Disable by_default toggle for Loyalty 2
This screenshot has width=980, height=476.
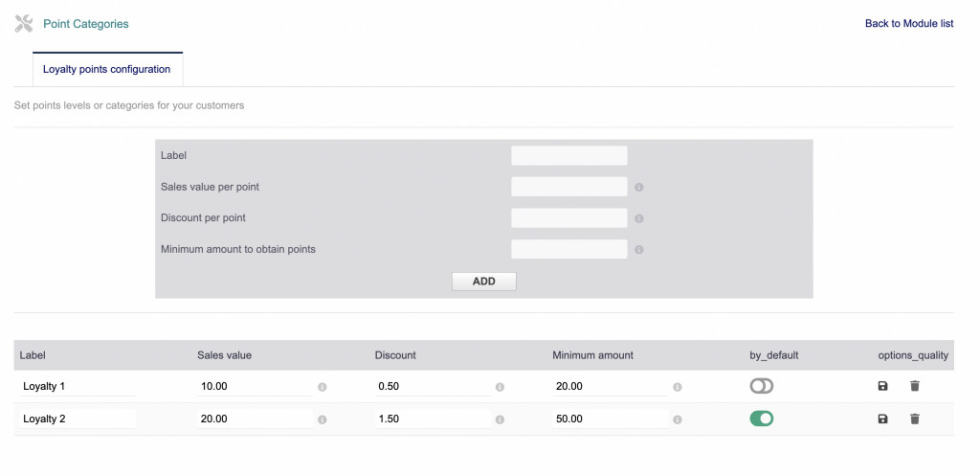point(762,419)
